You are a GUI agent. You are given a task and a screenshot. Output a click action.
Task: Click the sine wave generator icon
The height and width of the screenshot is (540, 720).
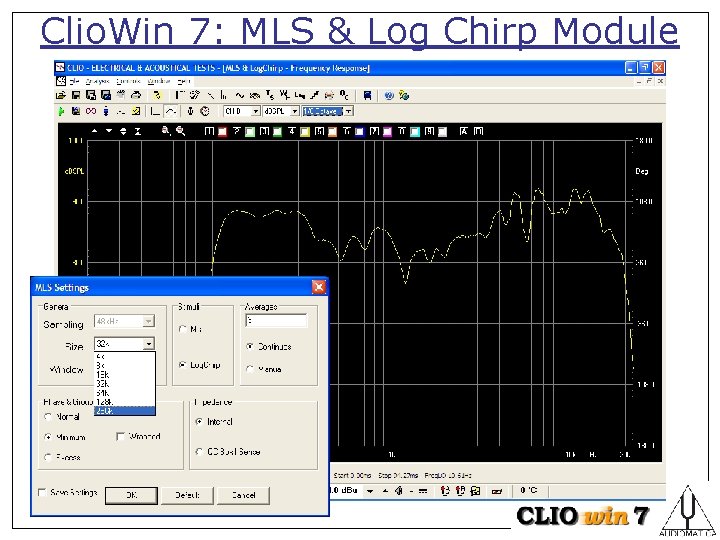(240, 96)
